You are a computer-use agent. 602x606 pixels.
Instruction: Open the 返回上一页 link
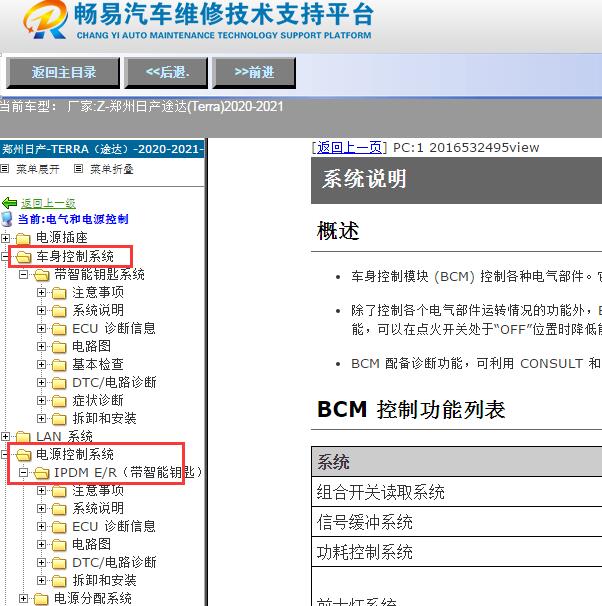coord(349,148)
